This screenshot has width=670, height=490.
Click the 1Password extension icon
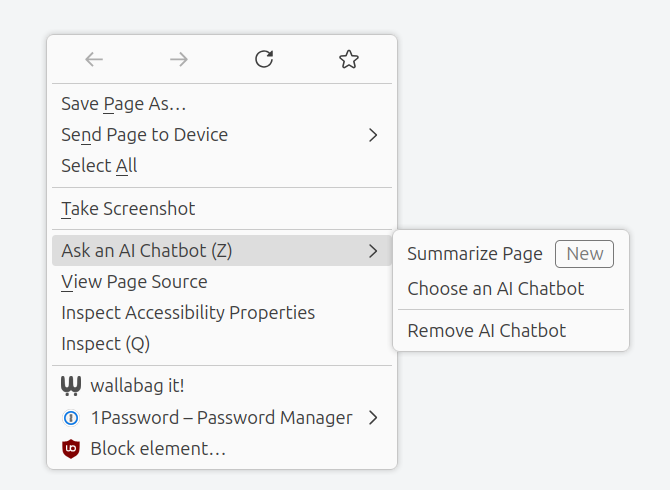[x=71, y=418]
